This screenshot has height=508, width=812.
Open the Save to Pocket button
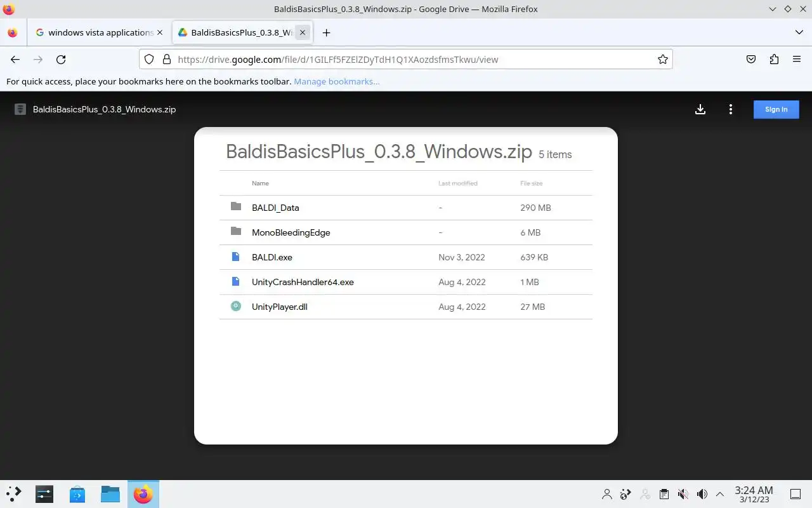[751, 59]
